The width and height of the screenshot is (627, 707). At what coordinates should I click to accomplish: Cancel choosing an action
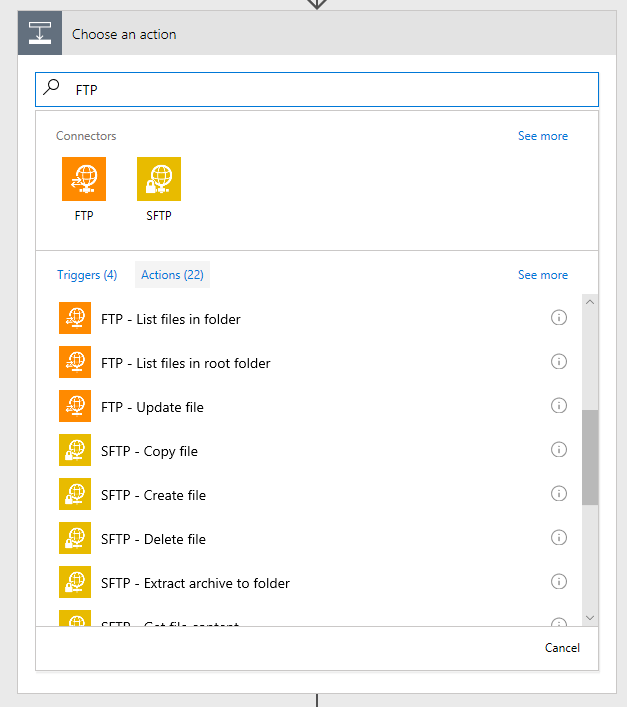[562, 648]
